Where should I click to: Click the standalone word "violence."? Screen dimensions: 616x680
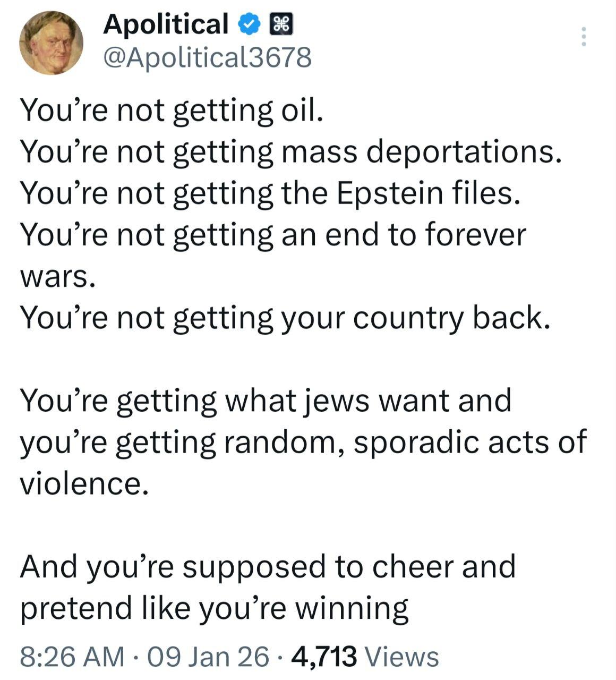click(83, 483)
